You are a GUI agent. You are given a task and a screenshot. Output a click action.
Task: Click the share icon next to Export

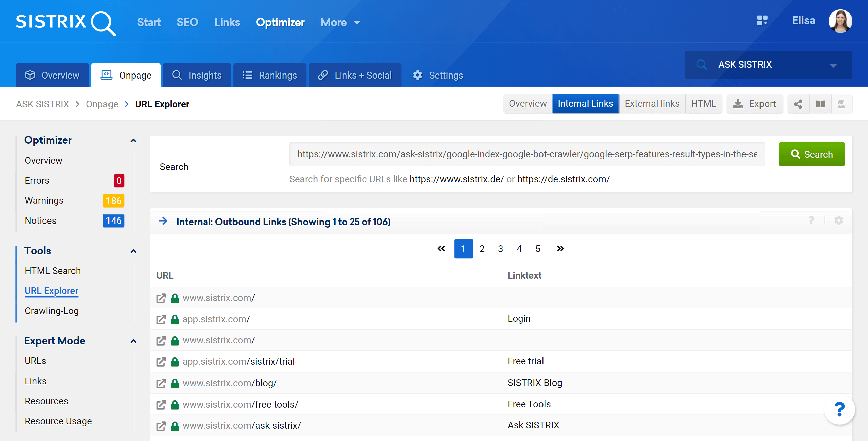(798, 104)
